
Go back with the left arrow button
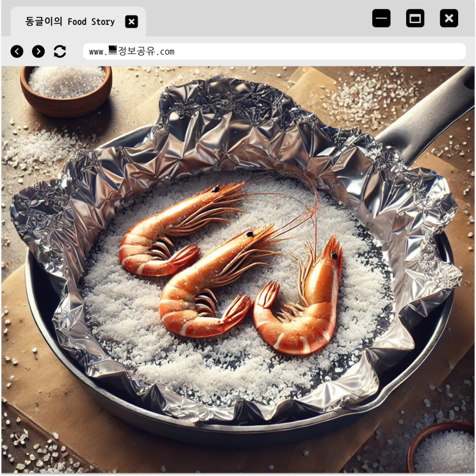[x=17, y=51]
